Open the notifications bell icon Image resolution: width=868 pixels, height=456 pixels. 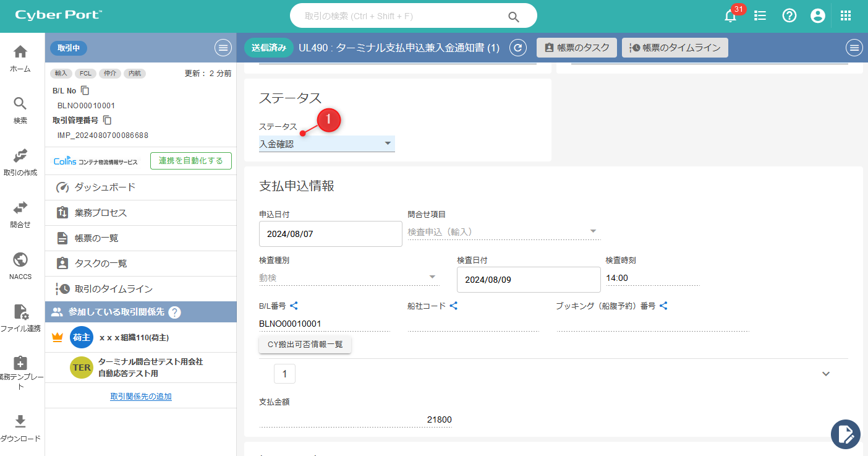click(731, 17)
